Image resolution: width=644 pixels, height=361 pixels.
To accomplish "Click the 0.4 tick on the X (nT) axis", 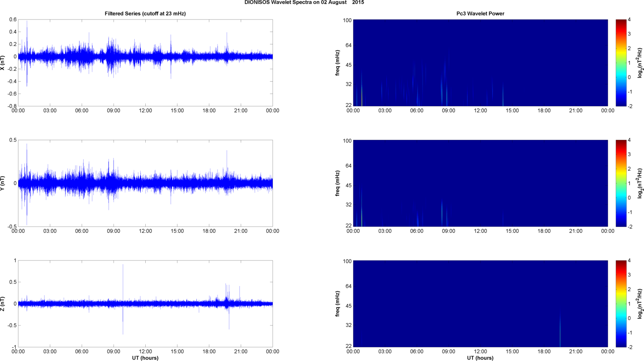I will 13,32.
